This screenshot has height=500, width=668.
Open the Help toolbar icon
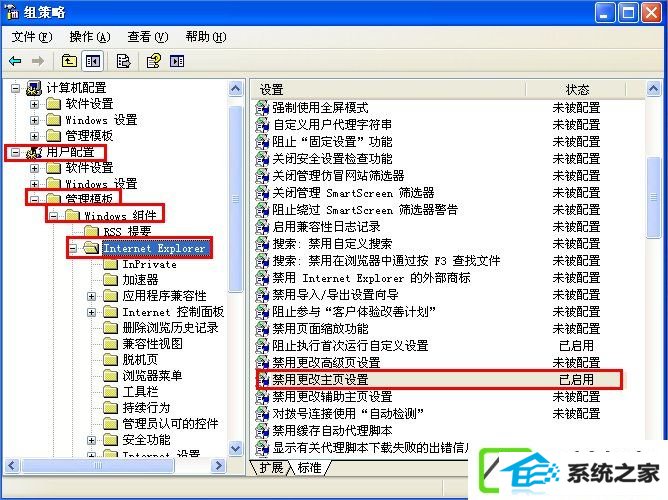154,61
